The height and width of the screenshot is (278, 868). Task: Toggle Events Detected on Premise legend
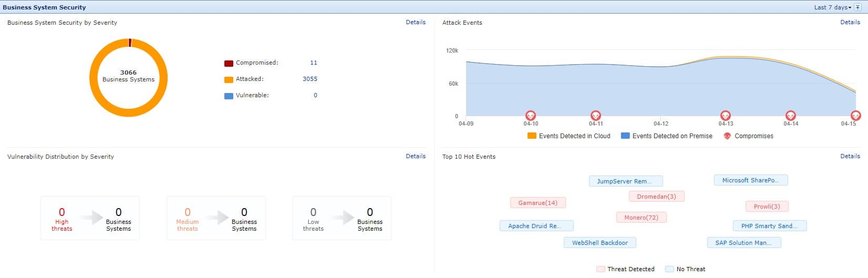[x=666, y=136]
